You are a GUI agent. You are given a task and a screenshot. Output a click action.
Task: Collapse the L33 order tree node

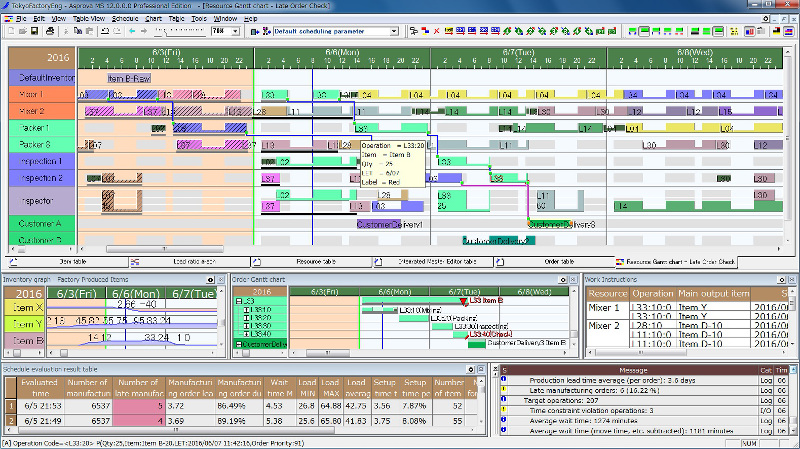click(238, 301)
